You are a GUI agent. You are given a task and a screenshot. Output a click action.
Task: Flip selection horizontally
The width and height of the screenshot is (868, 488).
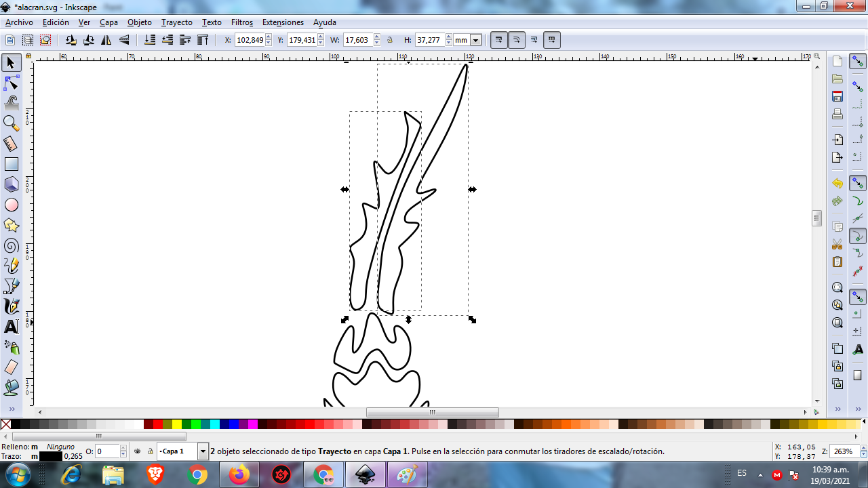point(106,40)
